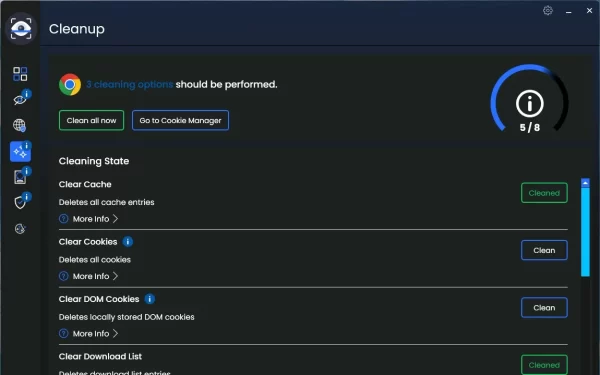The width and height of the screenshot is (600, 375).
Task: Expand More Info chevron for Clear Cache
Action: pos(115,218)
